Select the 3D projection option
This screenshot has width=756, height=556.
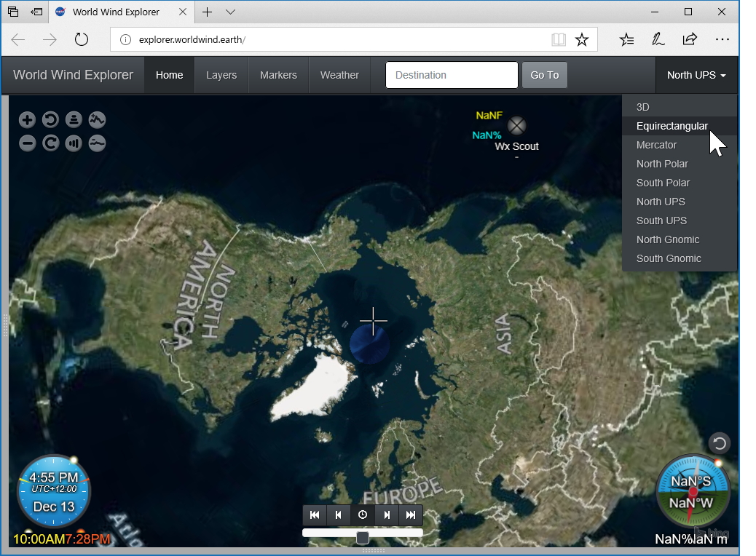[x=680, y=107]
